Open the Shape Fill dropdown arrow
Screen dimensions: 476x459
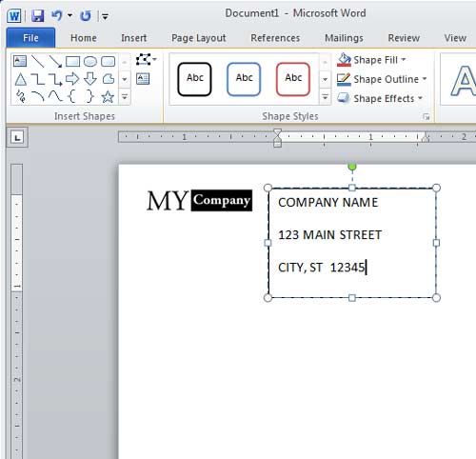[x=404, y=59]
